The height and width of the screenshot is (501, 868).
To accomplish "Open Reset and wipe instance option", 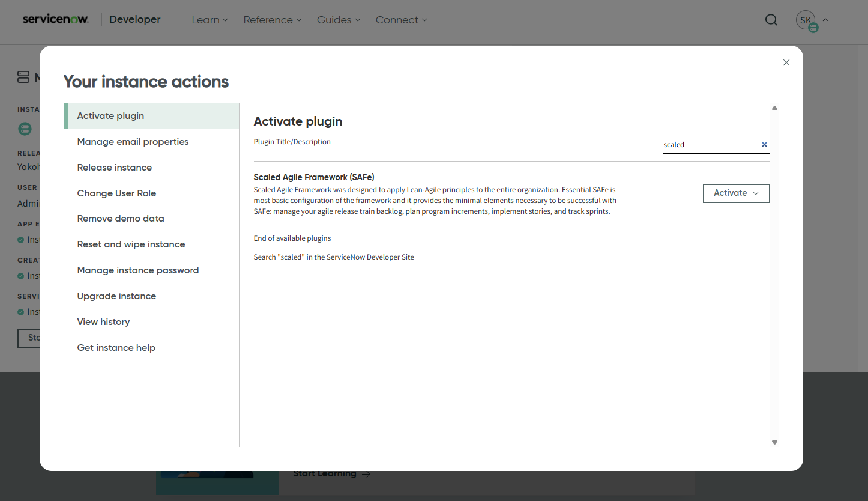I will click(131, 244).
